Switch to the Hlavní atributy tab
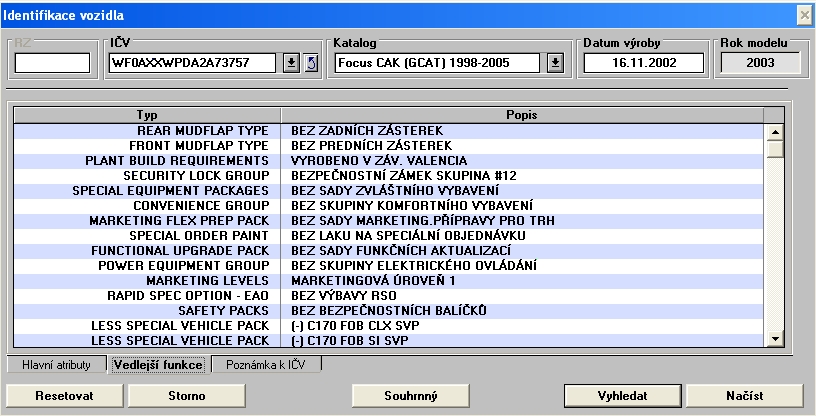Image resolution: width=816 pixels, height=416 pixels. coord(56,365)
